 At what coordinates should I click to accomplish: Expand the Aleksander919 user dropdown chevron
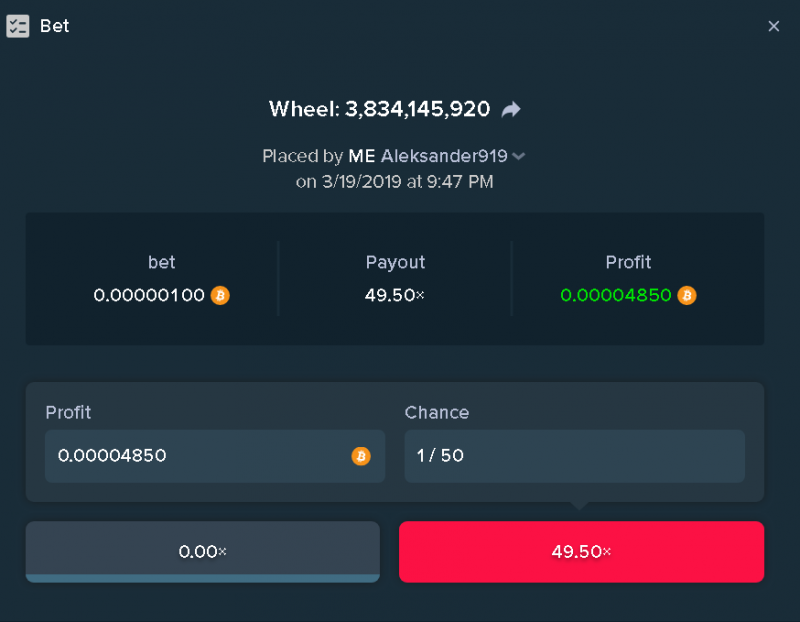tap(519, 156)
